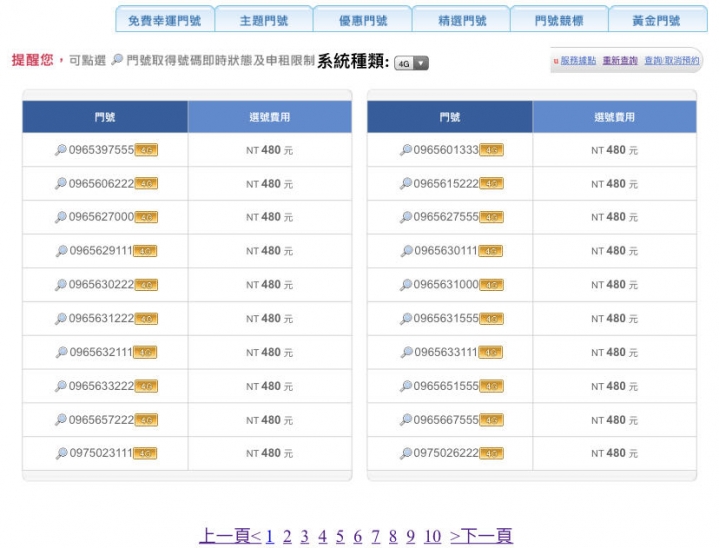Click magnifier icon beside number 0965631222
The image size is (720, 548).
[61, 318]
